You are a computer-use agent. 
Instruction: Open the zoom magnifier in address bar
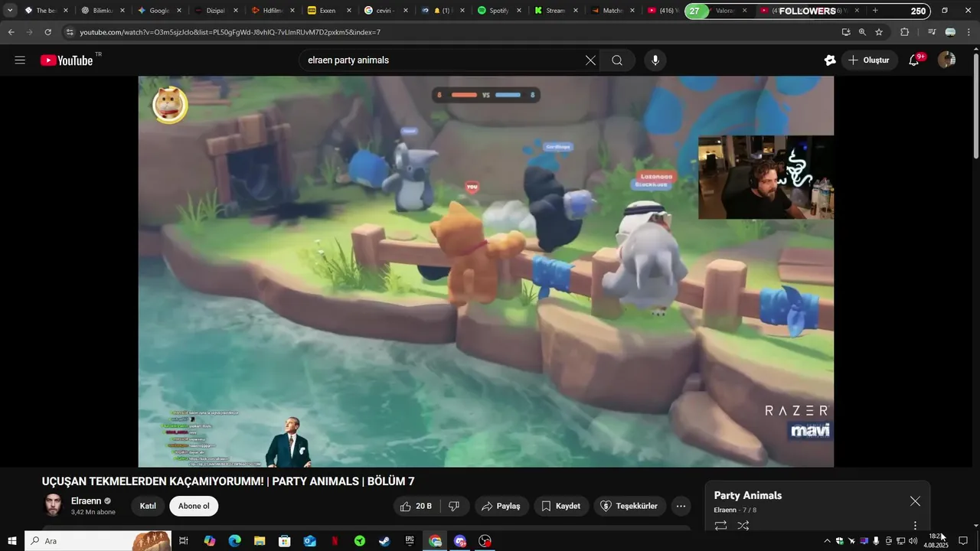click(862, 32)
